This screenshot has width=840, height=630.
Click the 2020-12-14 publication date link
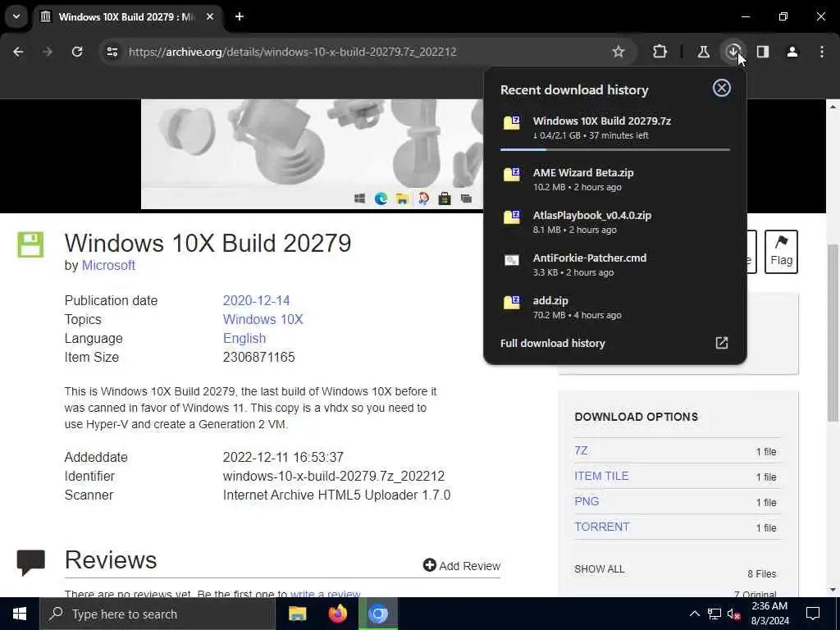click(x=256, y=300)
